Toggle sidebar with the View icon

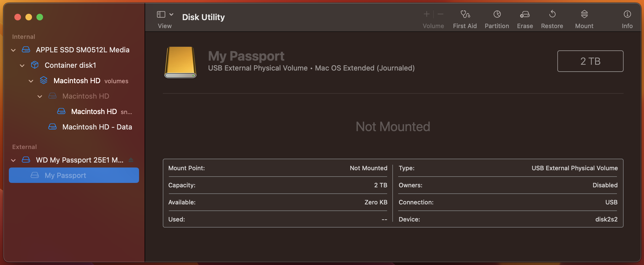click(161, 14)
